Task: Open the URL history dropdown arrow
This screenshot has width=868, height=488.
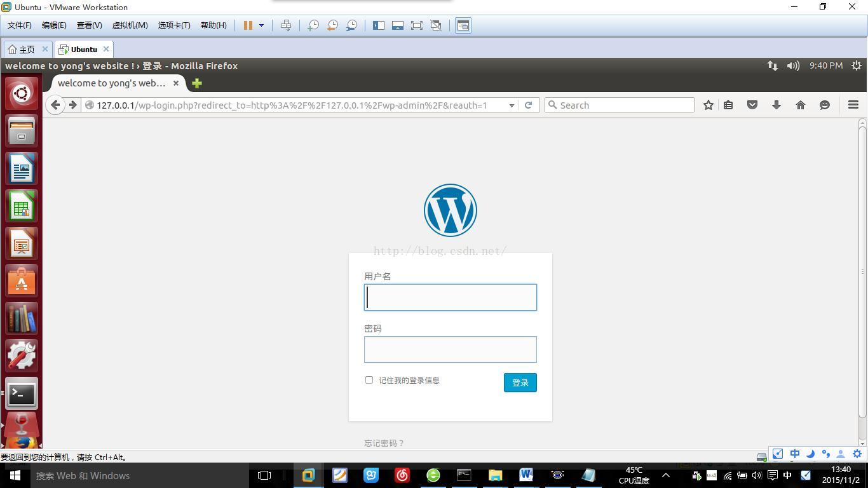Action: [512, 105]
